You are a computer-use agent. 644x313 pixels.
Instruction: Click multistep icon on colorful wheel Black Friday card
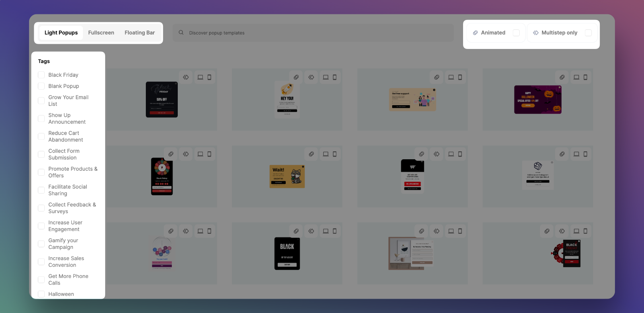tap(186, 154)
